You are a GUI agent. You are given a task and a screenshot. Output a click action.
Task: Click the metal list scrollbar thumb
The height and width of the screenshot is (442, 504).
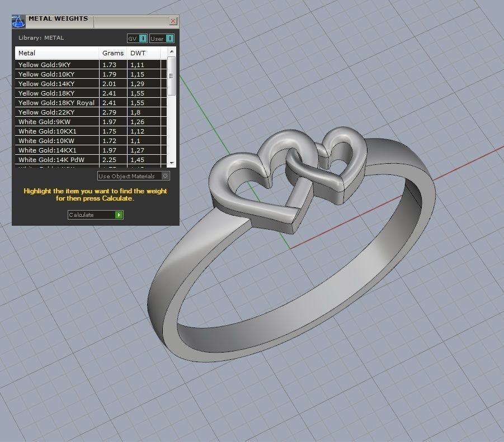(172, 76)
